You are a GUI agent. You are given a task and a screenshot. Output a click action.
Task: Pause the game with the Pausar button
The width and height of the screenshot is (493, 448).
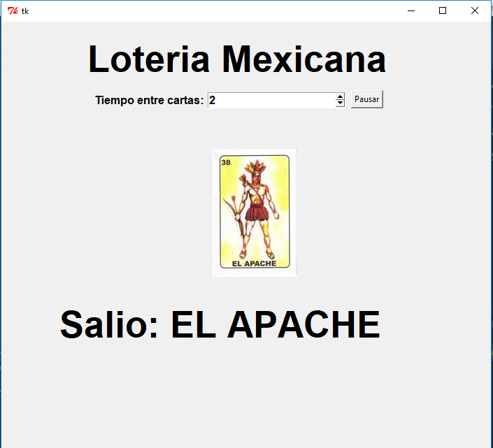pyautogui.click(x=367, y=99)
